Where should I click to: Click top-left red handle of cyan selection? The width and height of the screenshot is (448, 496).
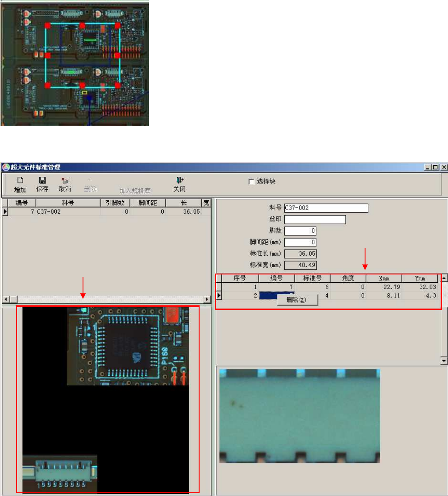click(x=47, y=25)
